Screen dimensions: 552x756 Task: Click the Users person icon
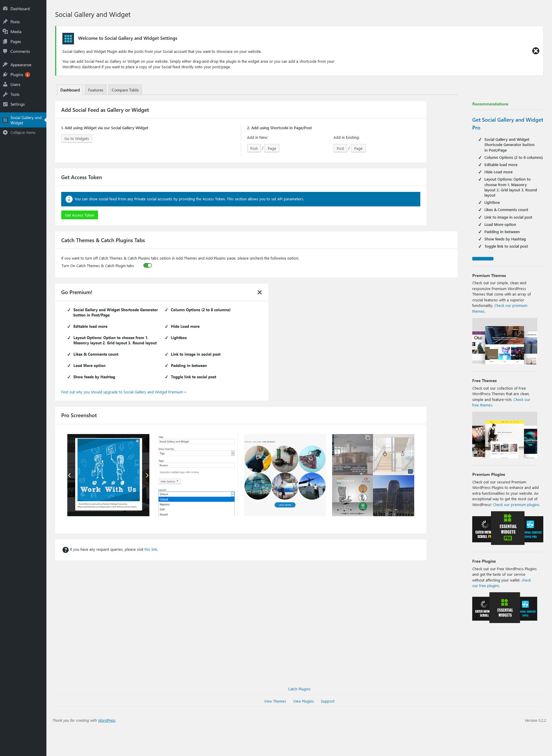tap(5, 84)
